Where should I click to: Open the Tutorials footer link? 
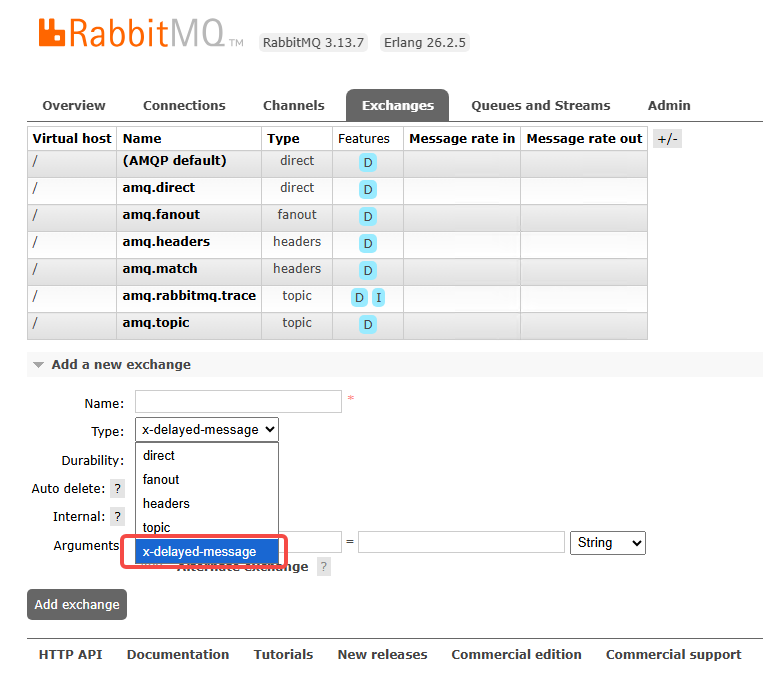pyautogui.click(x=283, y=655)
